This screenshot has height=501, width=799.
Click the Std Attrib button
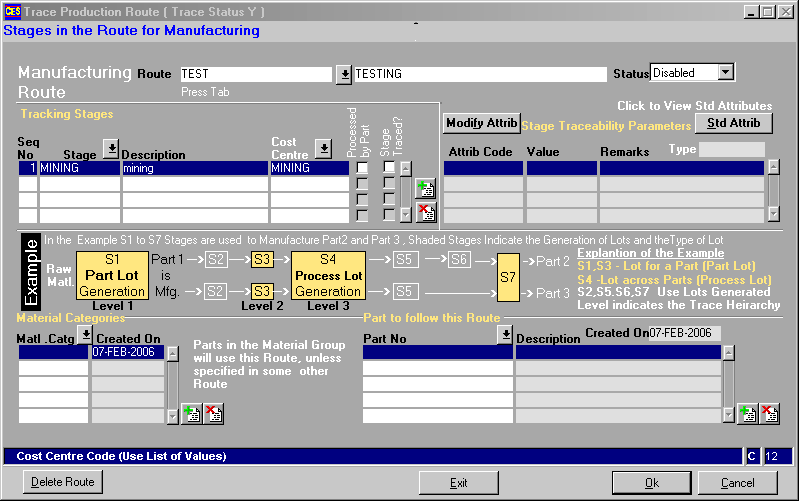coord(734,123)
